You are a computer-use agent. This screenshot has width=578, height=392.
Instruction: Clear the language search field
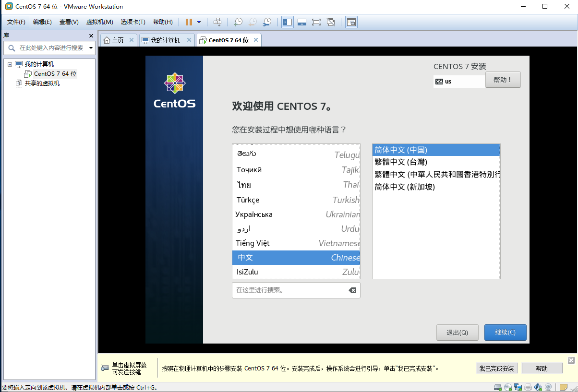click(352, 290)
